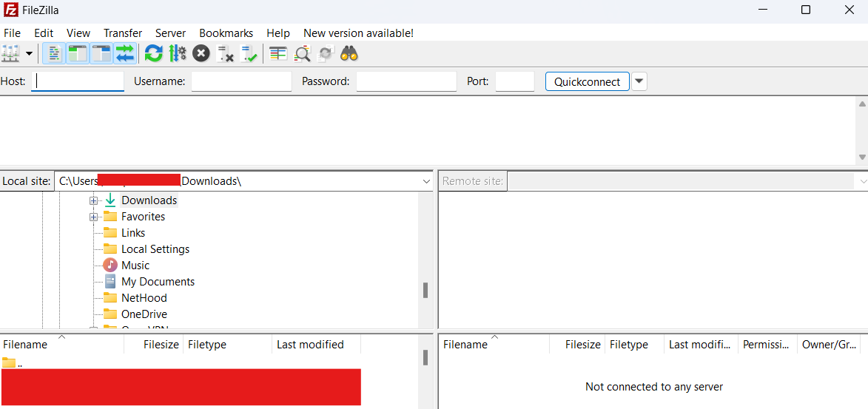Open the New version available! menu
This screenshot has height=409, width=868.
358,33
